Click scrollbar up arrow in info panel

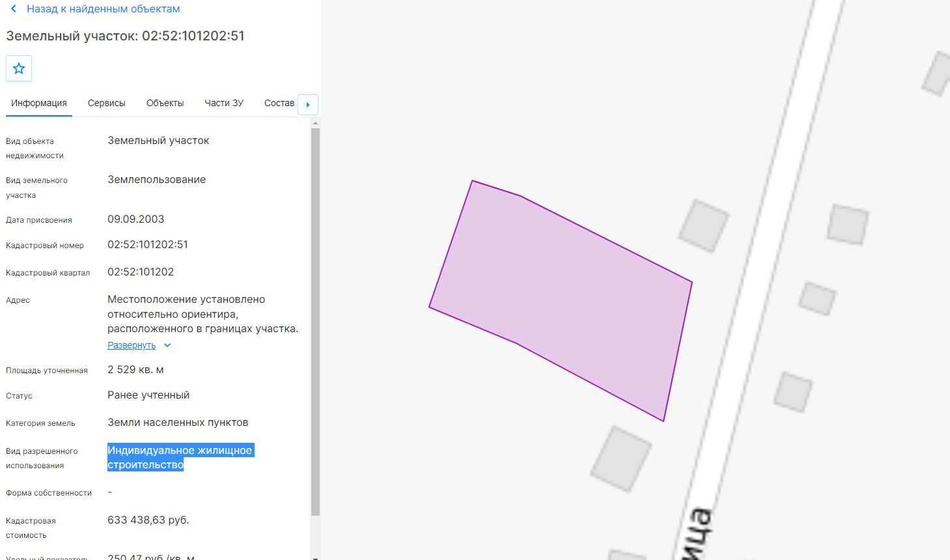[x=315, y=123]
